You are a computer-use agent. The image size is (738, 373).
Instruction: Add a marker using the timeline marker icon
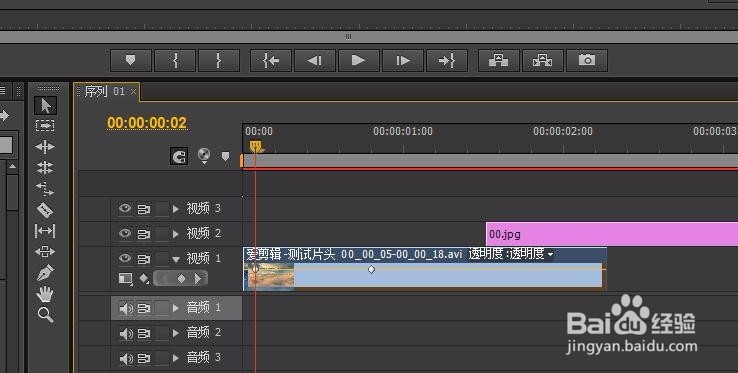(x=225, y=156)
